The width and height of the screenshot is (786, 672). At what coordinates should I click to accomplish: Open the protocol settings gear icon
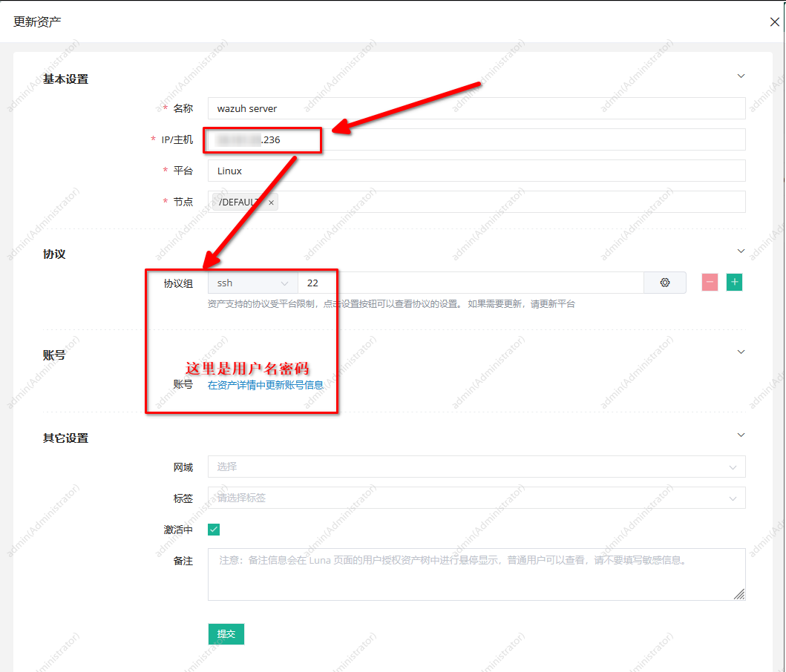(x=665, y=283)
